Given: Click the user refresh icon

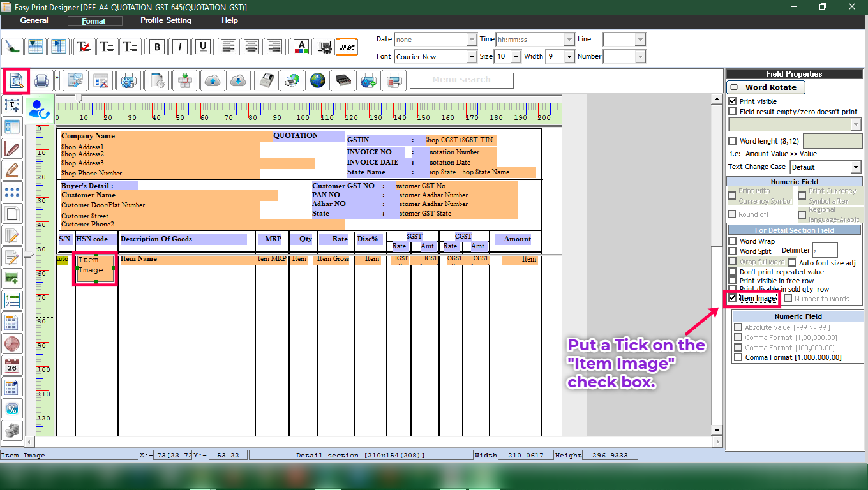Looking at the screenshot, I should [40, 109].
